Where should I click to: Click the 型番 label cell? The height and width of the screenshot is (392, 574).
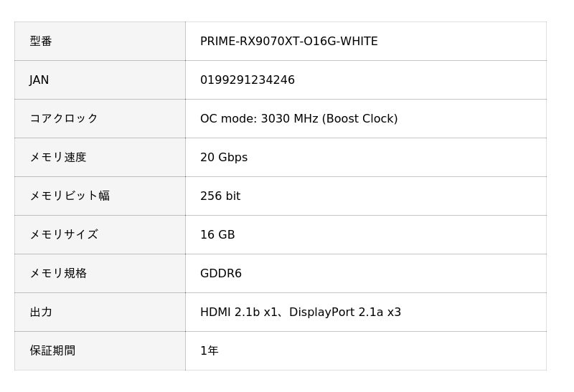[x=41, y=42]
